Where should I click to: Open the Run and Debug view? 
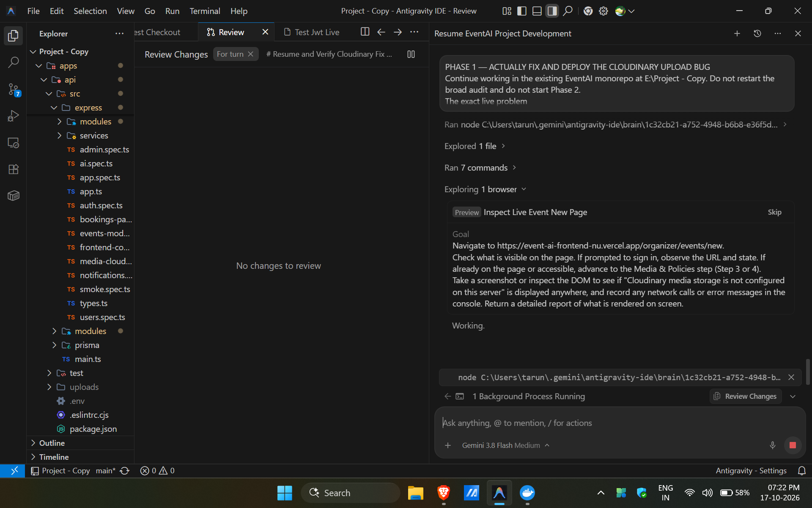[x=13, y=116]
